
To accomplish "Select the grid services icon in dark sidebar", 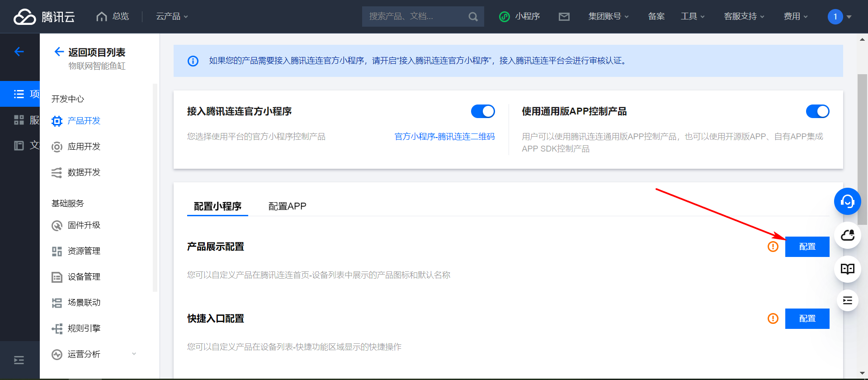I will (x=19, y=119).
